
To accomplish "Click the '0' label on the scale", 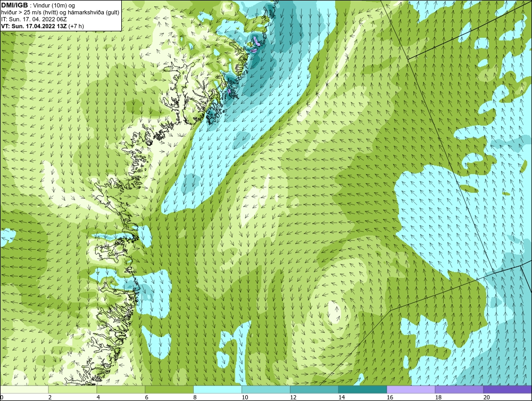I will pyautogui.click(x=2, y=397).
